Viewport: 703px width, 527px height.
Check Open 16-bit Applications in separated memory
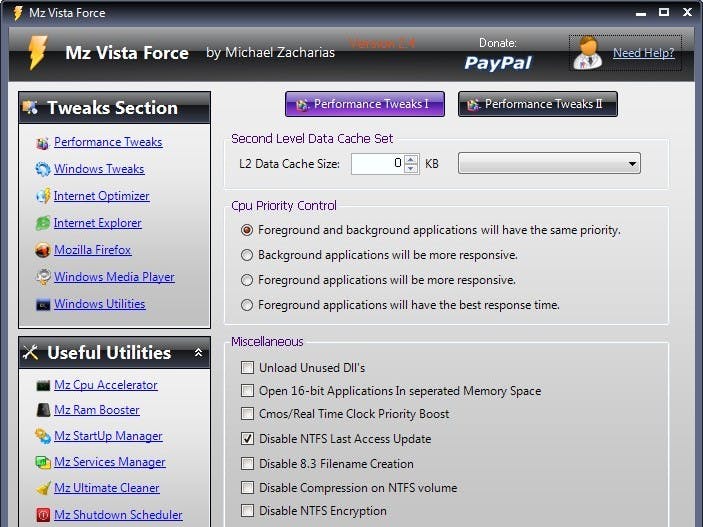coord(247,391)
